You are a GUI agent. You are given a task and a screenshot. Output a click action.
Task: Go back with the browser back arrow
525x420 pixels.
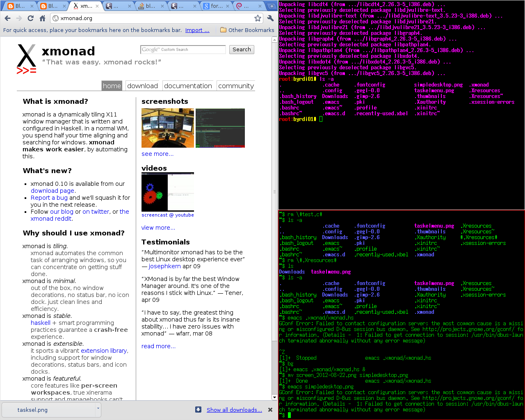point(7,18)
